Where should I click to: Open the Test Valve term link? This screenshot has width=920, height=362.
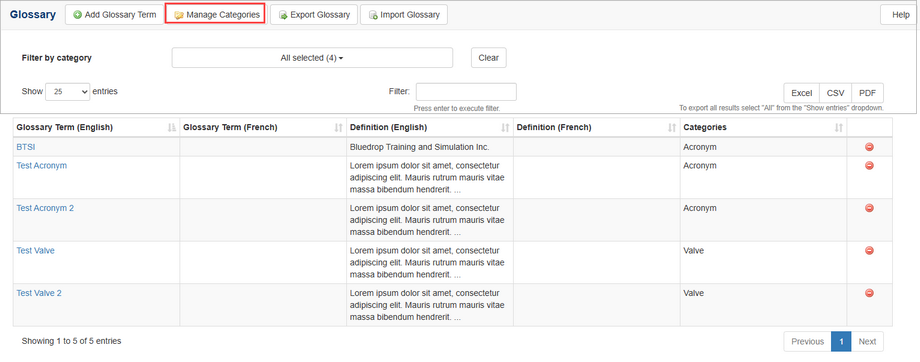point(35,251)
